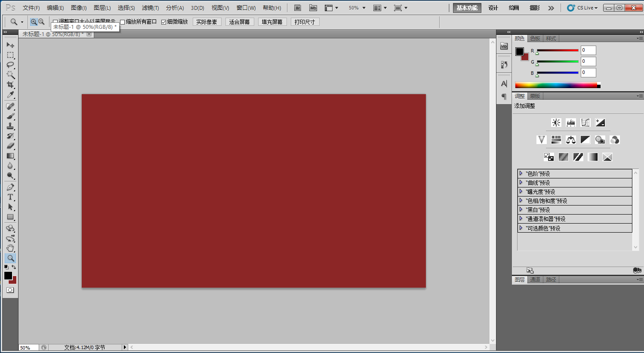Click the color spectrum ramp
Screen dimensions: 644x353
tap(557, 85)
